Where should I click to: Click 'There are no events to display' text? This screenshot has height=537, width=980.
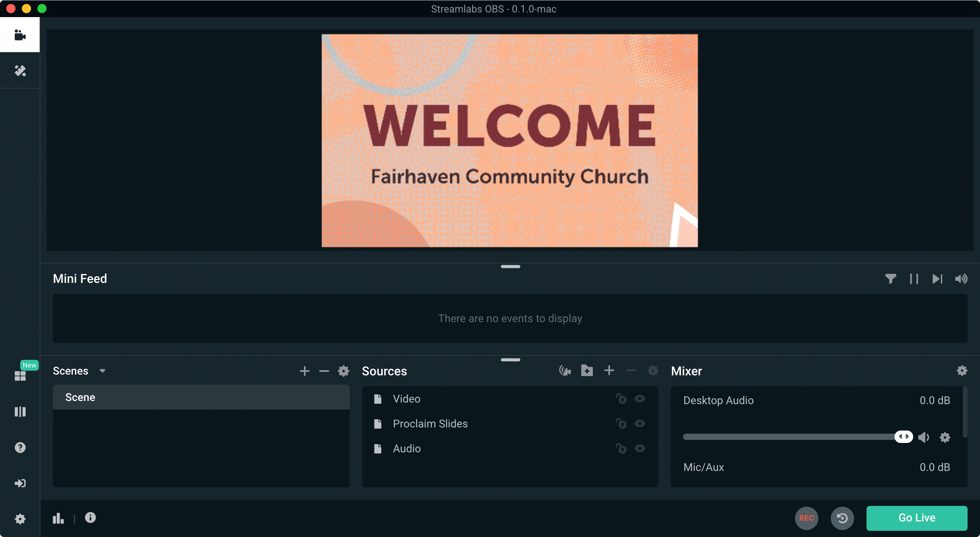click(x=510, y=318)
